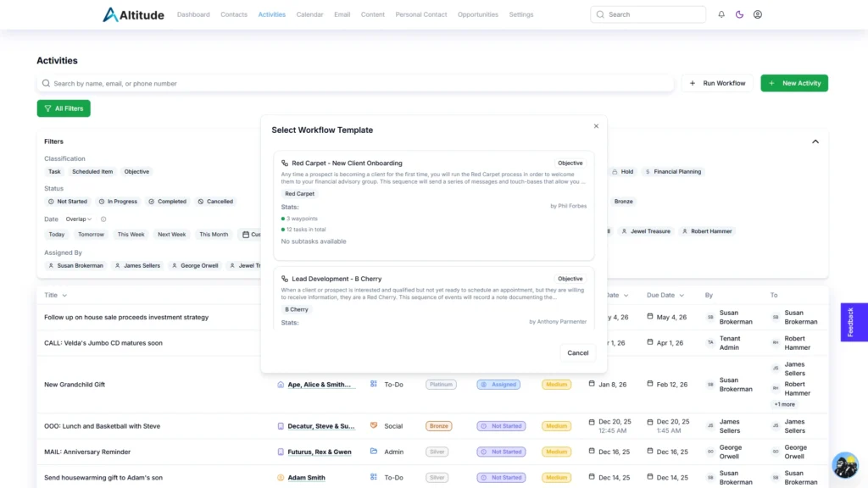Open the user profile icon
The height and width of the screenshot is (488, 868).
(758, 14)
